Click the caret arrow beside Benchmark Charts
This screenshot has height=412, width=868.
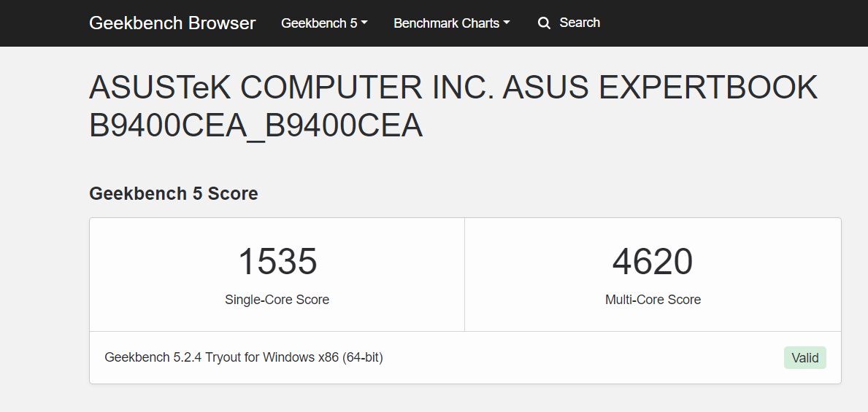pyautogui.click(x=507, y=23)
